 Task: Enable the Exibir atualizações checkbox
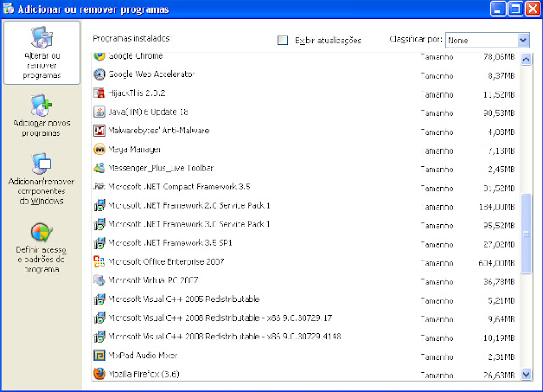tap(283, 40)
